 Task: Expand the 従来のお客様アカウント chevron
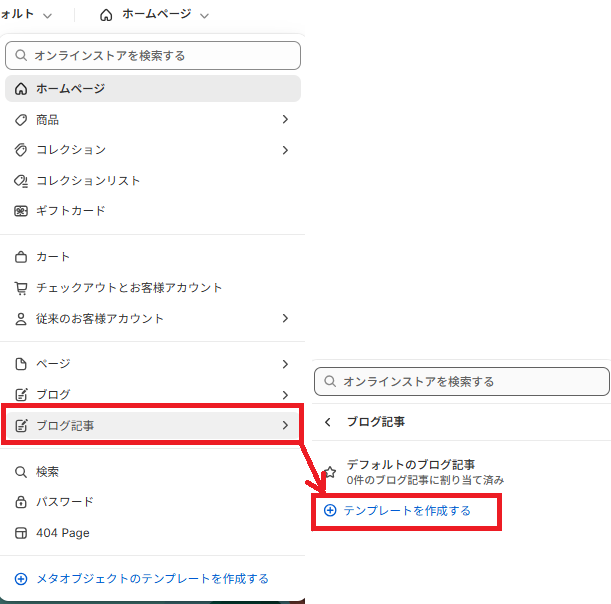[285, 318]
